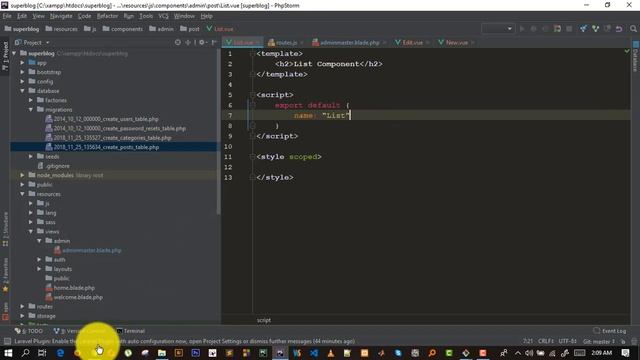Screen dimensions: 640x360
Task: Click the resources breadcrumb in navigation bar
Action: tap(61, 29)
